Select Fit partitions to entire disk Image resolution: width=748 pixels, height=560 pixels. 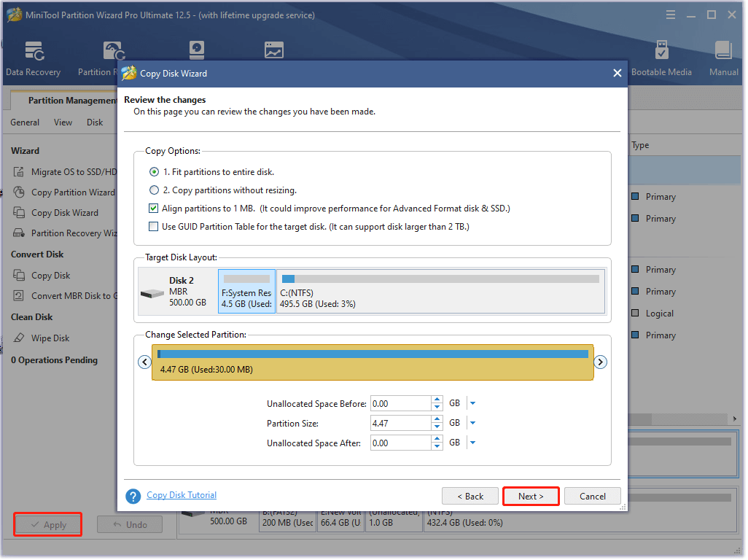tap(154, 172)
